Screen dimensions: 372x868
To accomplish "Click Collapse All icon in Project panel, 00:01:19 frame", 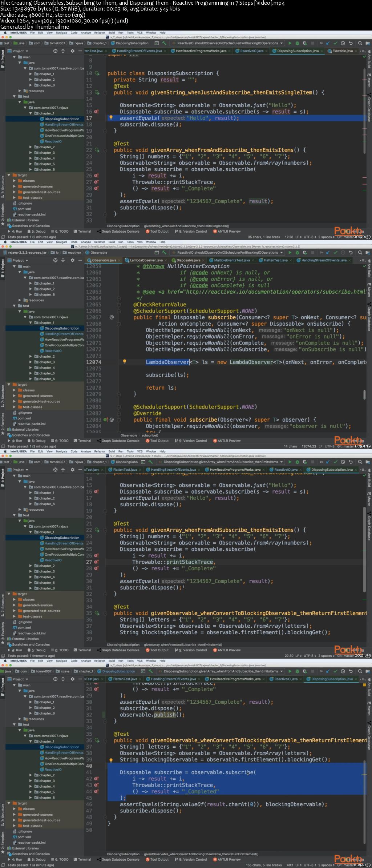I will 63,261.
